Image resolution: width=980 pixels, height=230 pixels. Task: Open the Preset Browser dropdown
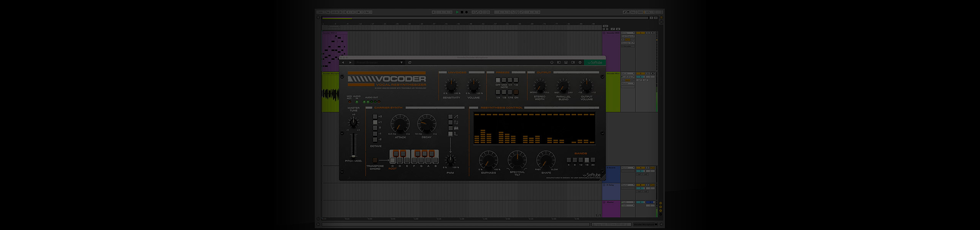point(401,62)
